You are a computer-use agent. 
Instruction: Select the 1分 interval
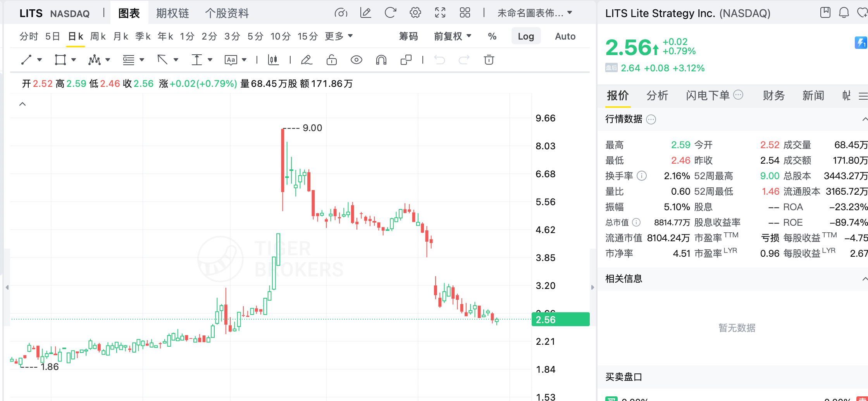pyautogui.click(x=187, y=36)
